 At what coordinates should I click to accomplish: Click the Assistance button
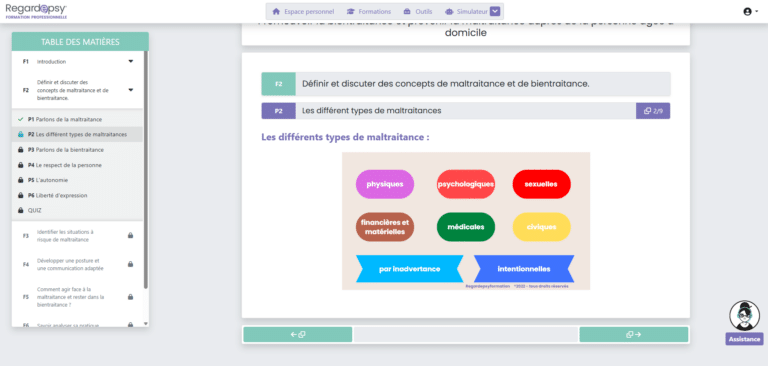744,339
